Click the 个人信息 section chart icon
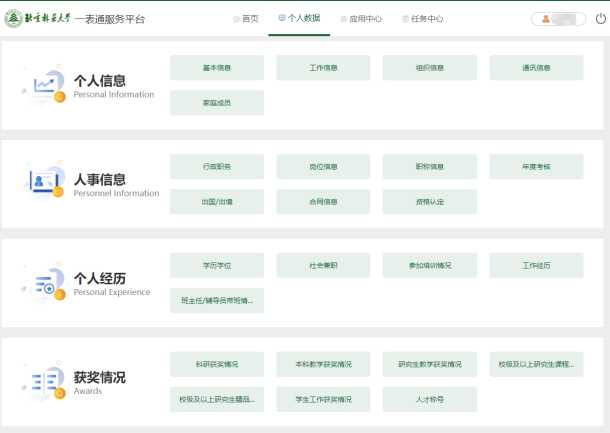 (x=44, y=86)
